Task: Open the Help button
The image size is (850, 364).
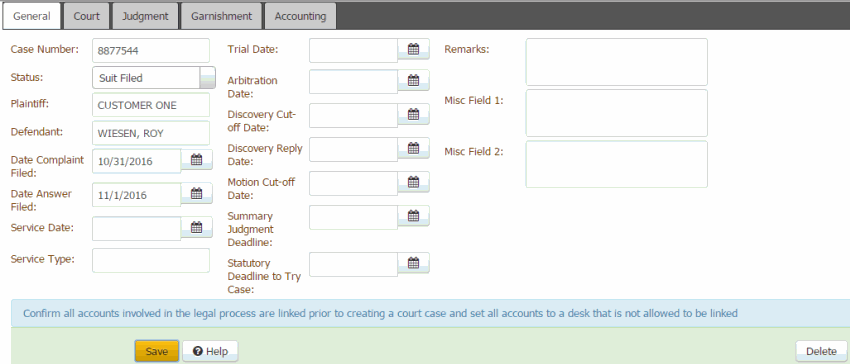Action: pos(210,352)
